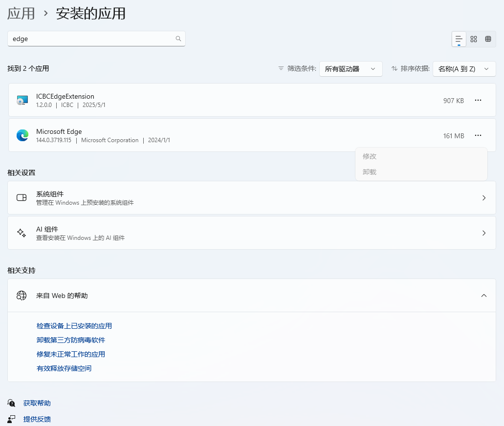
Task: Collapse the 来自 Web 的帮助 section
Action: click(x=484, y=296)
